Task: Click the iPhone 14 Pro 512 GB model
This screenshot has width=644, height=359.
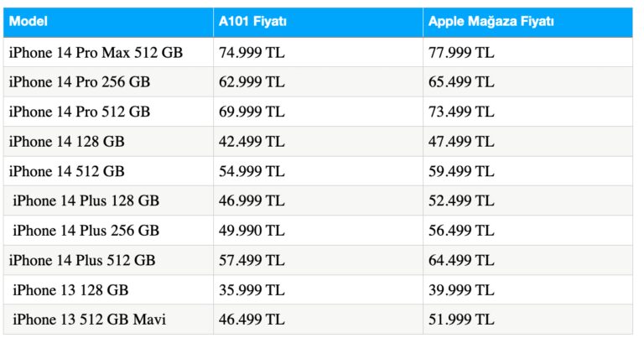Action: [79, 112]
